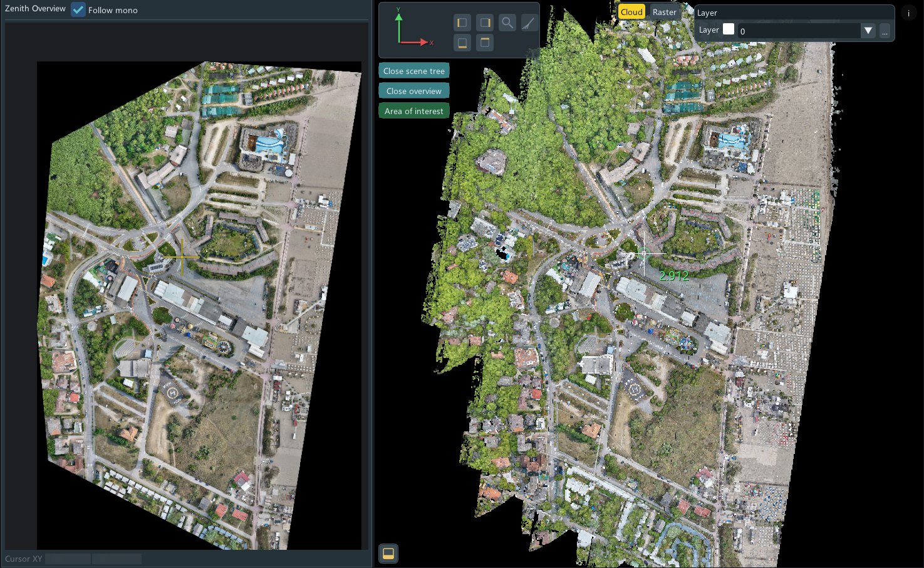This screenshot has width=924, height=568.
Task: Open the info panel via the i icon
Action: pyautogui.click(x=908, y=13)
